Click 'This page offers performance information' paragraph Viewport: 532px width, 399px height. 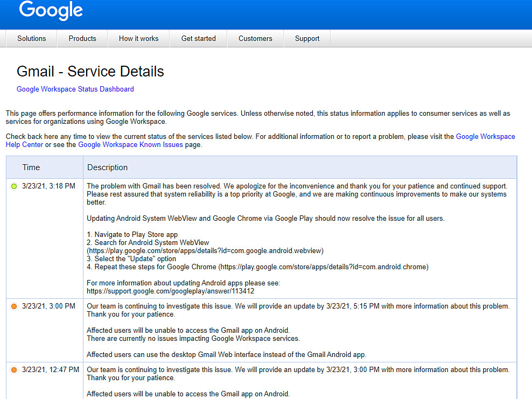click(x=258, y=117)
